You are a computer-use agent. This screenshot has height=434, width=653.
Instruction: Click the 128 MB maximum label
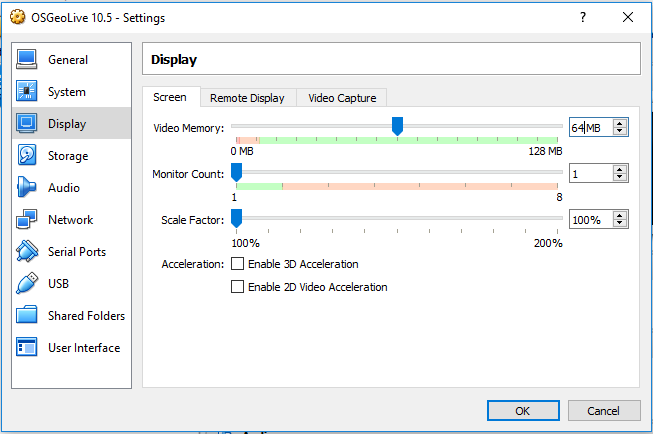point(545,151)
